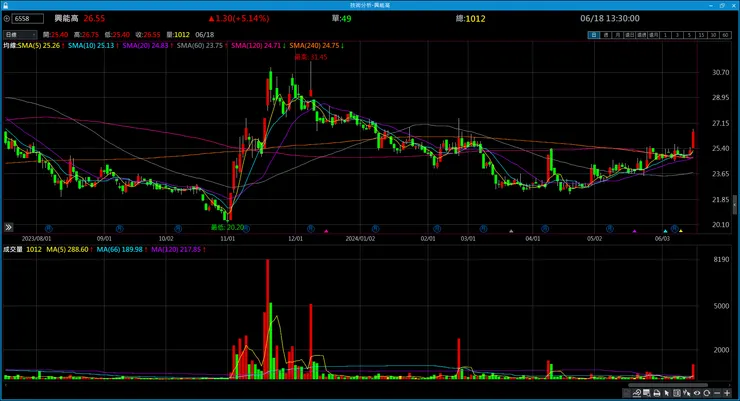This screenshot has height=401, width=740.
Task: Click the white triangle marker before 04/01
Action: [x=511, y=231]
